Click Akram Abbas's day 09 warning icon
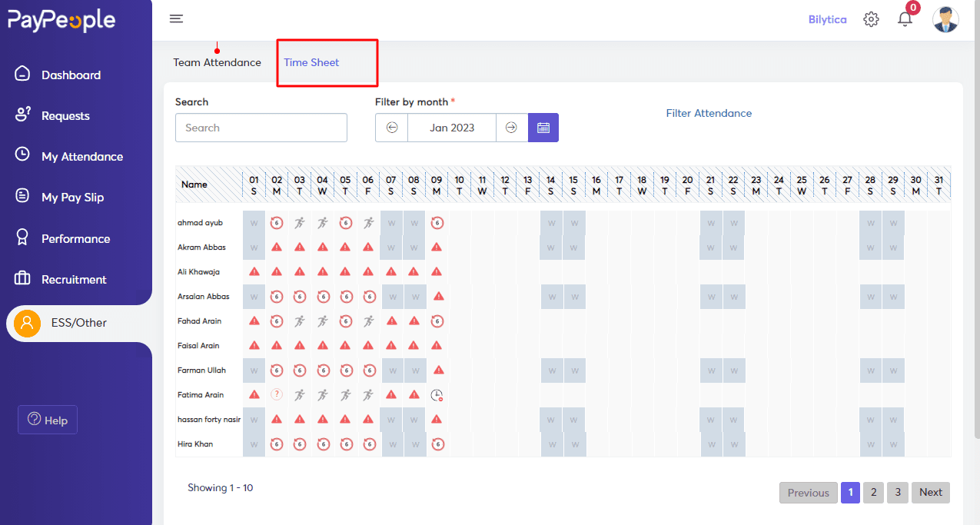 437,248
